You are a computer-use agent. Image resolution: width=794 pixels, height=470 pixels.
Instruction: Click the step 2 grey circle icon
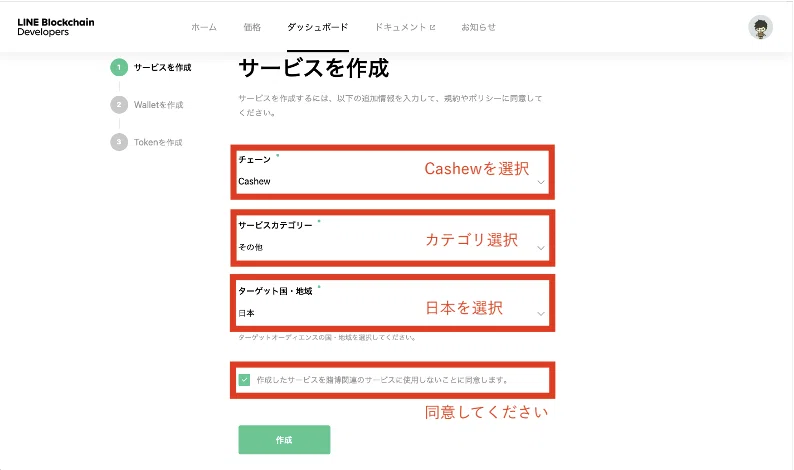[x=119, y=105]
